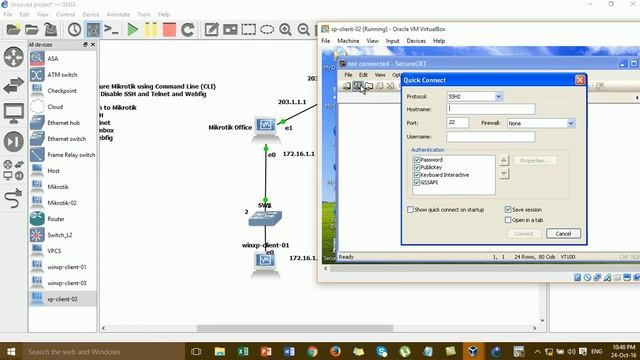The image size is (640, 360).
Task: Select the draw rectangle tool
Action: click(x=249, y=29)
